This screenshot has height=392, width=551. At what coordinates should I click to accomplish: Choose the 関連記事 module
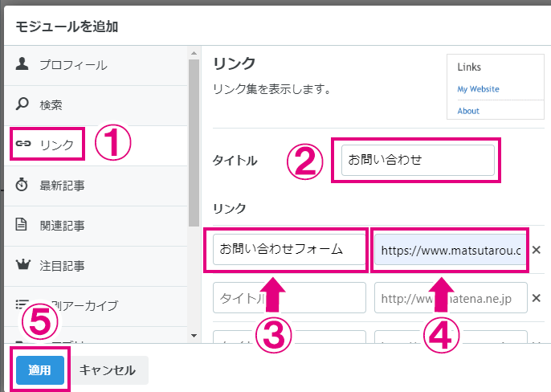[x=96, y=226]
